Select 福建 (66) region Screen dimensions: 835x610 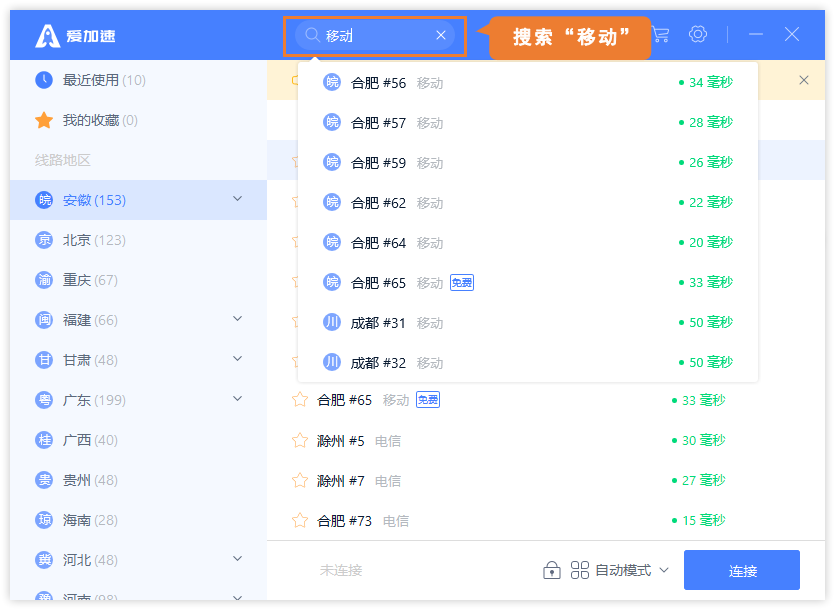tap(138, 320)
